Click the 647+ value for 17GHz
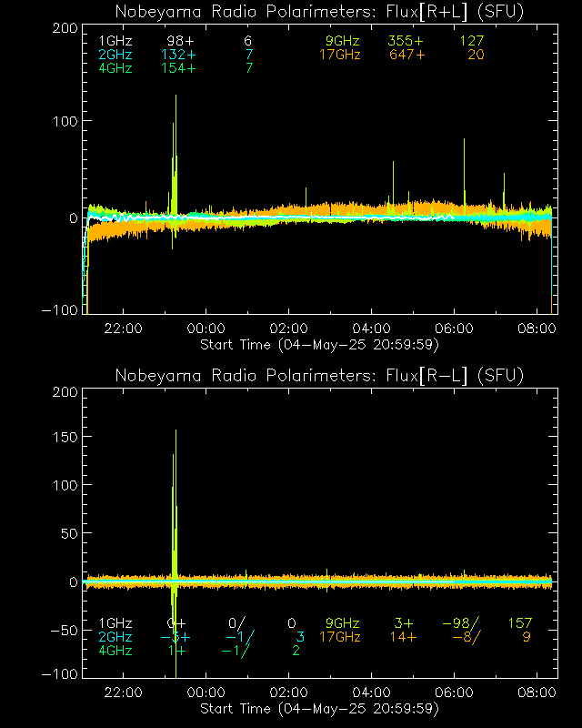 (x=407, y=55)
